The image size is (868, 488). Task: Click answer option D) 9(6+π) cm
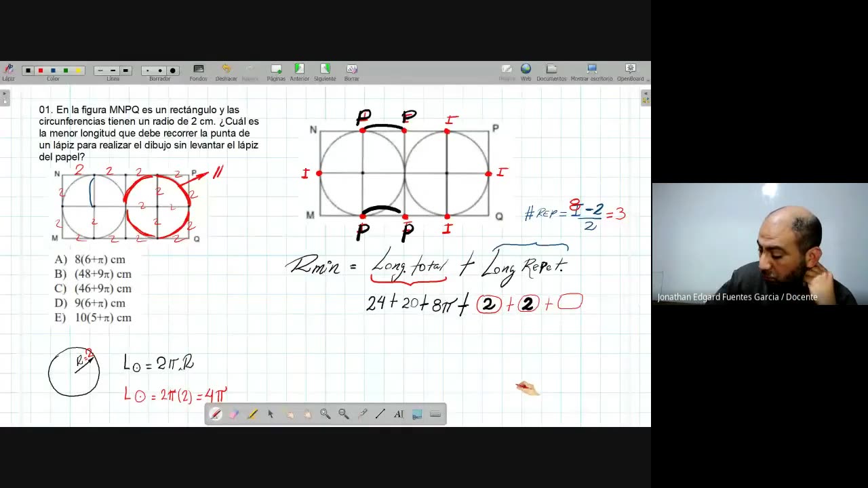pyautogui.click(x=90, y=304)
